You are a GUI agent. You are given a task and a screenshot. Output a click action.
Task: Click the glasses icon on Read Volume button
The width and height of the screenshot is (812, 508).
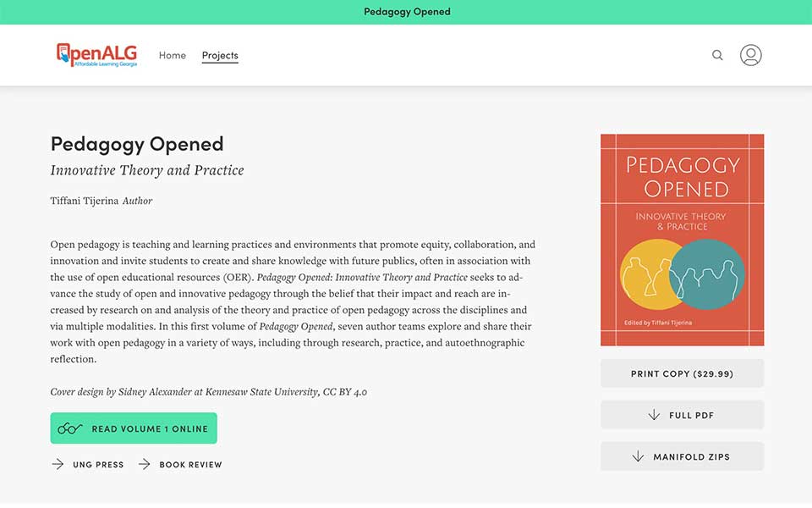pyautogui.click(x=69, y=428)
